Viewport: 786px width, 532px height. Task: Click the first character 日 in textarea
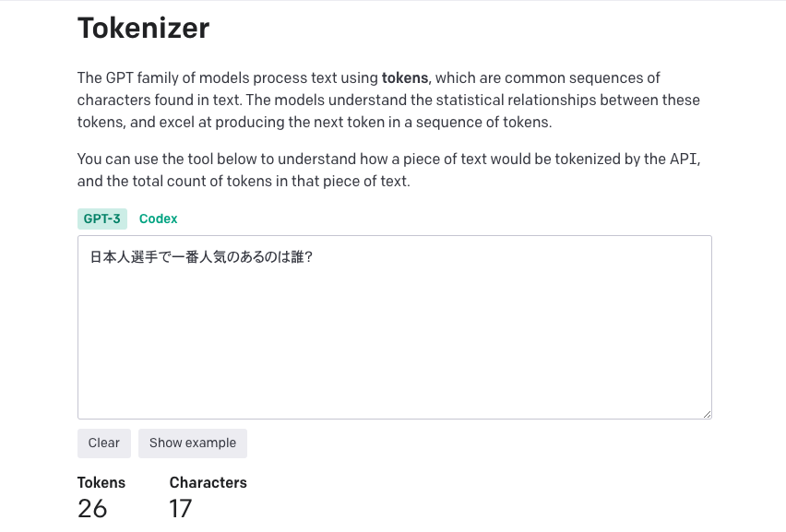point(96,256)
